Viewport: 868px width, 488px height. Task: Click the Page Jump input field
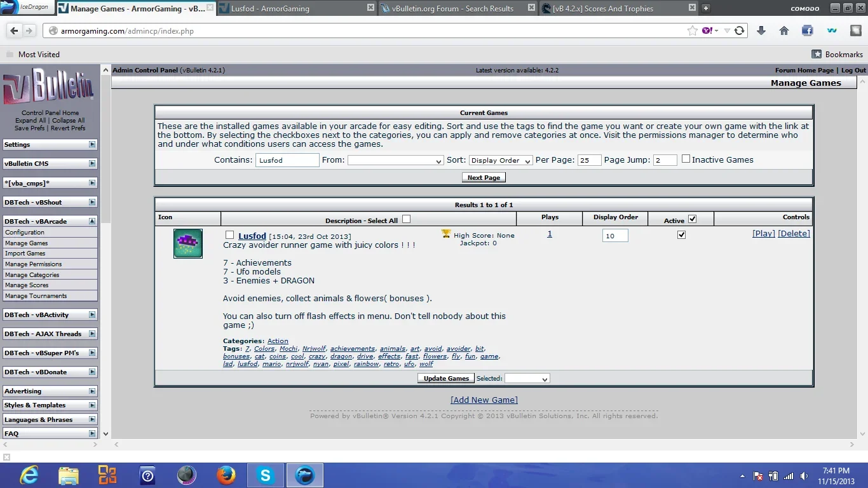coord(665,160)
